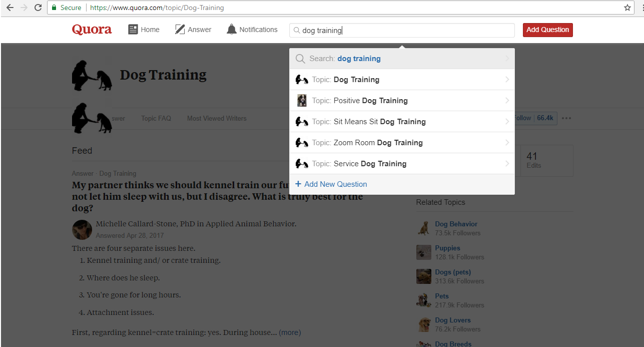Image resolution: width=644 pixels, height=347 pixels.
Task: Open the Most Viewed Writers tab
Action: pyautogui.click(x=217, y=119)
